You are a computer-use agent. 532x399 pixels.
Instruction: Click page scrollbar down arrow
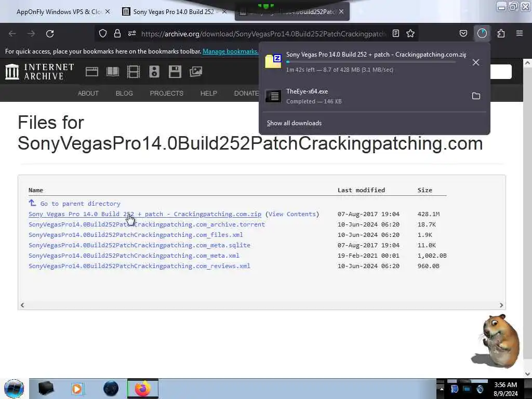527,374
